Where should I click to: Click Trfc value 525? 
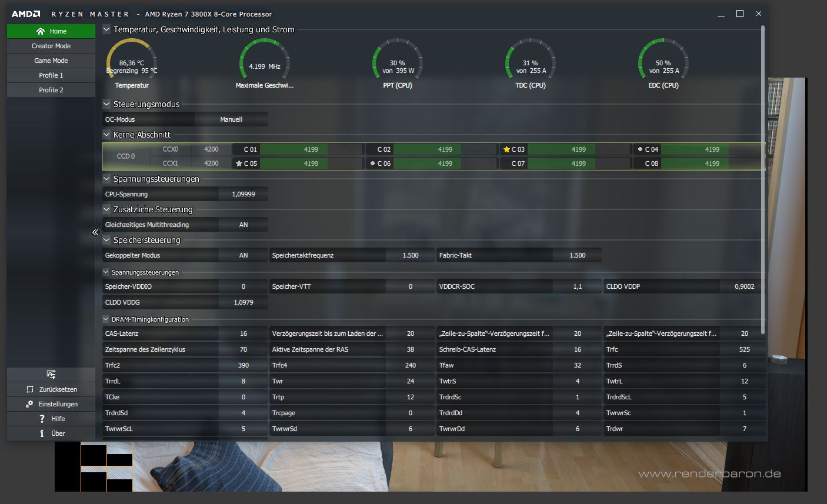click(x=745, y=349)
